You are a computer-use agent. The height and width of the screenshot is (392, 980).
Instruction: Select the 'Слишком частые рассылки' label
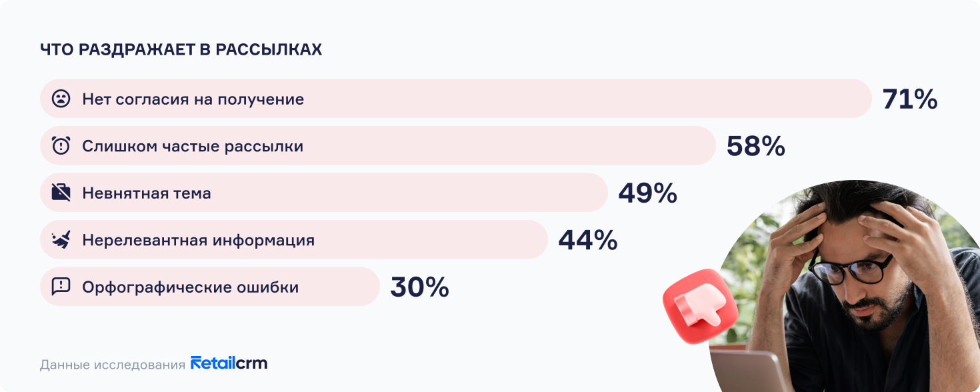pyautogui.click(x=193, y=146)
